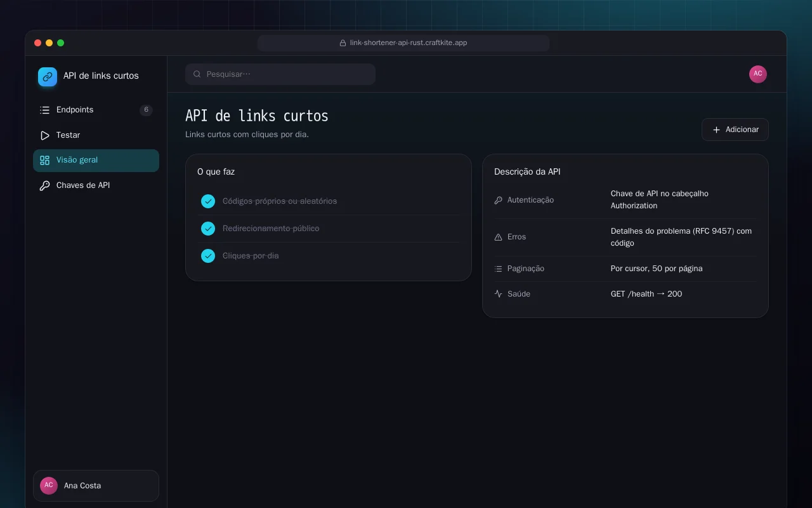Image resolution: width=812 pixels, height=508 pixels.
Task: Uncheck Redirecionamento público item
Action: tap(208, 229)
